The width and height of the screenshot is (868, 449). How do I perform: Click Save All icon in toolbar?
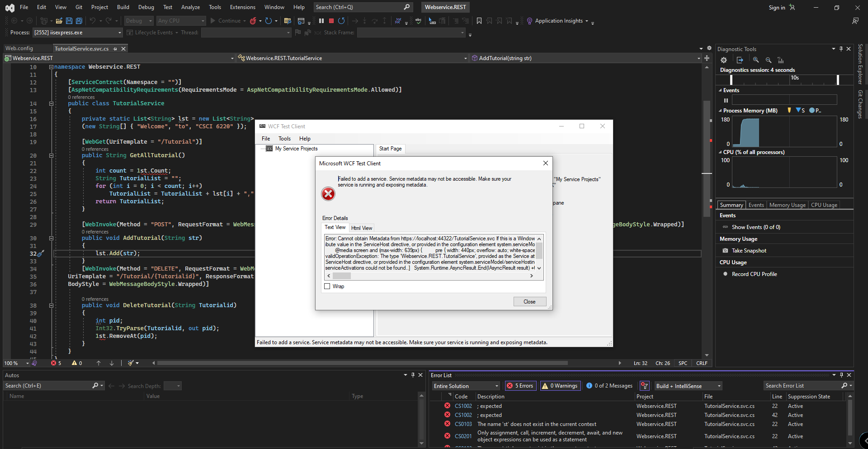point(79,21)
